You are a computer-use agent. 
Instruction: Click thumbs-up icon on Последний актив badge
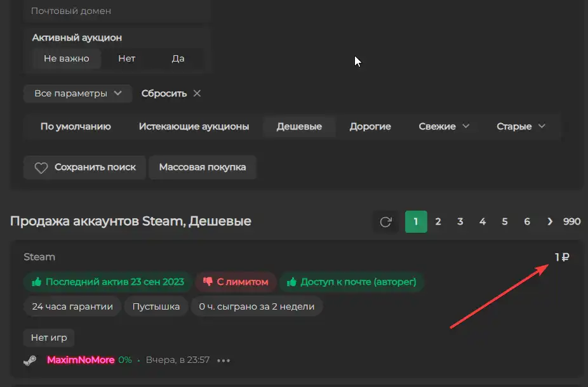coord(37,281)
